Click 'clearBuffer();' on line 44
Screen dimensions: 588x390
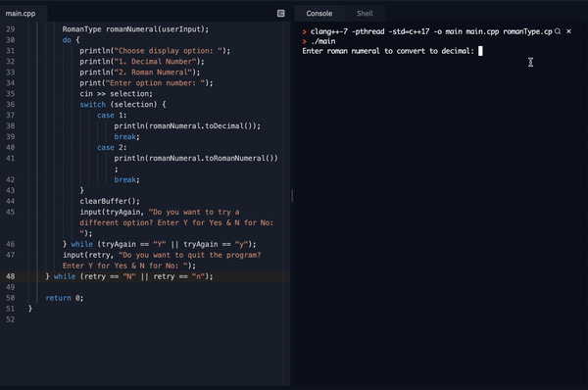pyautogui.click(x=110, y=202)
